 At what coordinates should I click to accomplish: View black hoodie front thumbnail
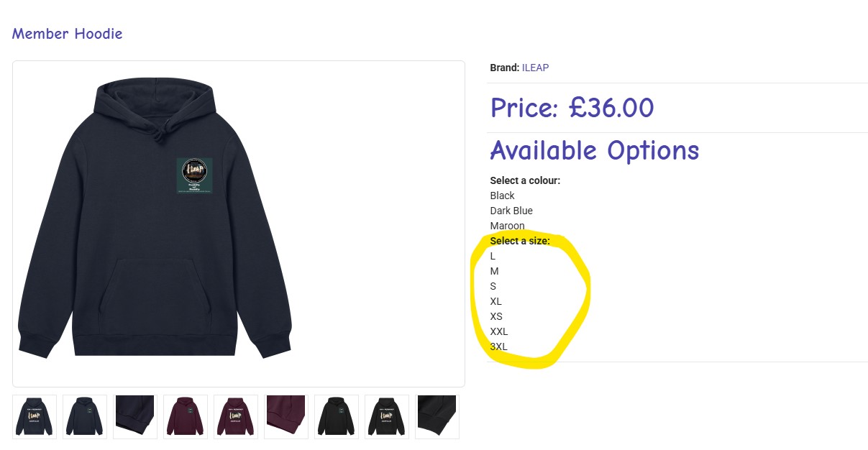[x=337, y=416]
